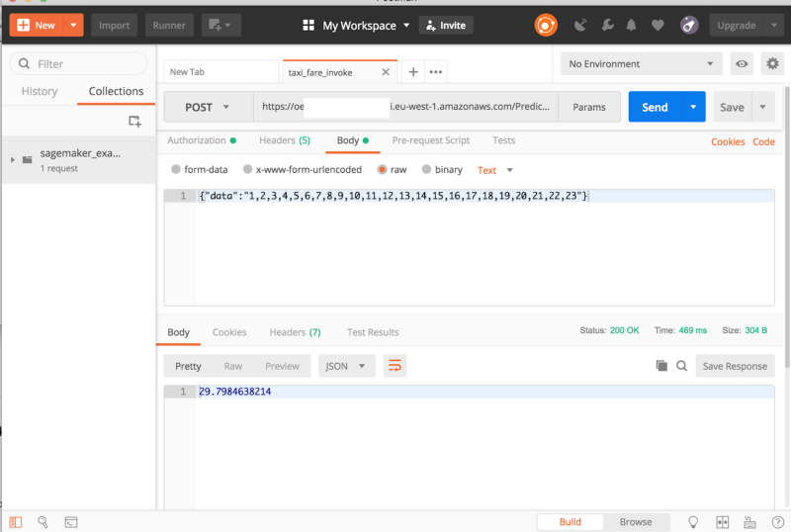The image size is (791, 532).
Task: Click the request URL input field
Action: click(405, 107)
